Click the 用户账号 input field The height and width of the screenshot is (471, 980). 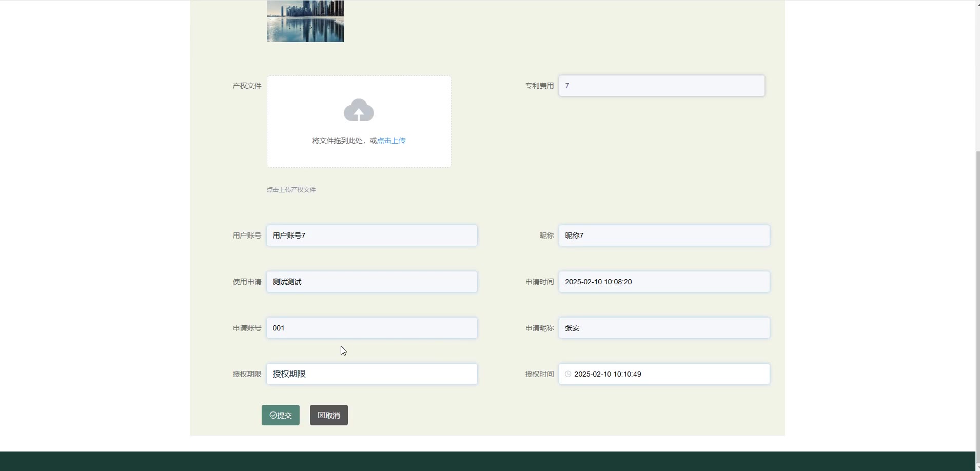371,235
